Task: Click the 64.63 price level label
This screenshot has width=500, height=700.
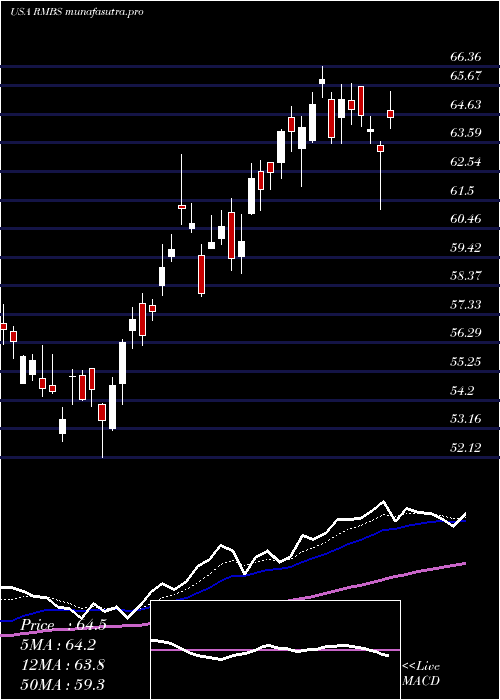Action: click(x=466, y=105)
